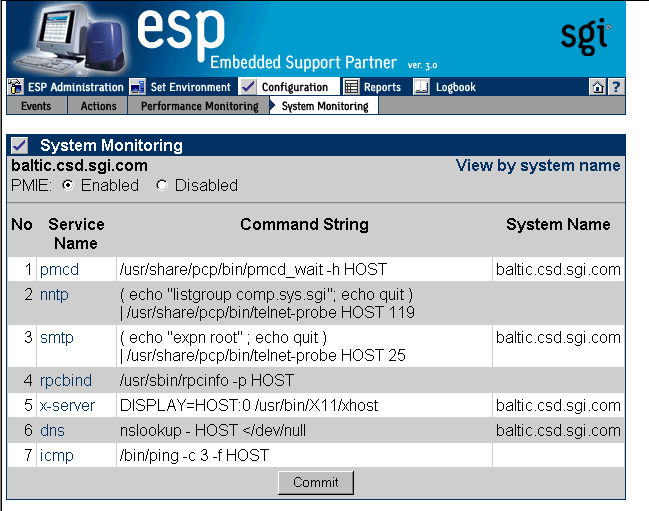Open the smtp service link
This screenshot has width=649, height=511.
[57, 338]
